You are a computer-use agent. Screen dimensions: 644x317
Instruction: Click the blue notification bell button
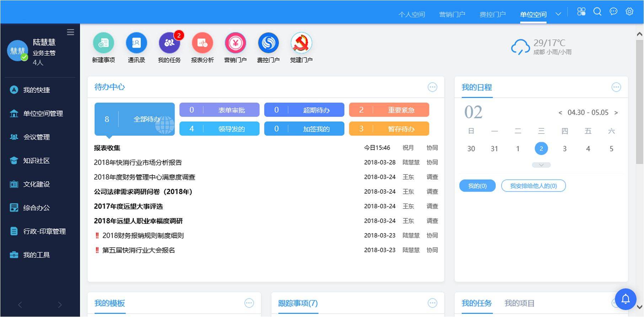point(626,299)
